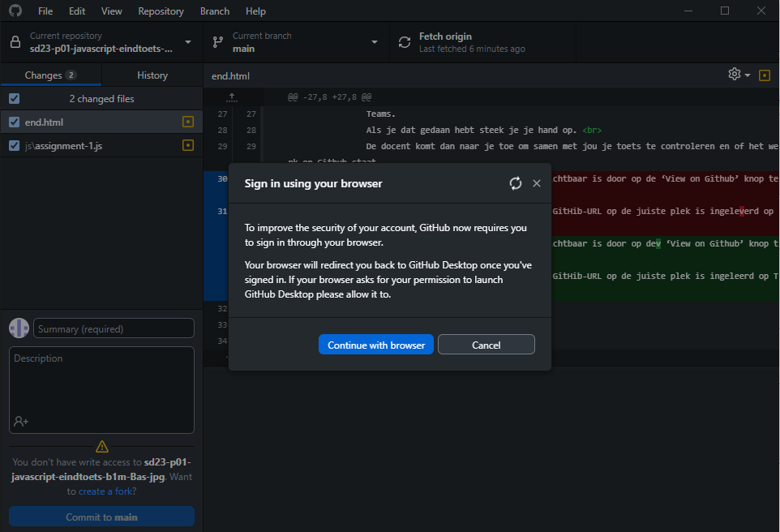The height and width of the screenshot is (532, 780).
Task: Click the GitHub Desktop logo icon
Action: [14, 11]
